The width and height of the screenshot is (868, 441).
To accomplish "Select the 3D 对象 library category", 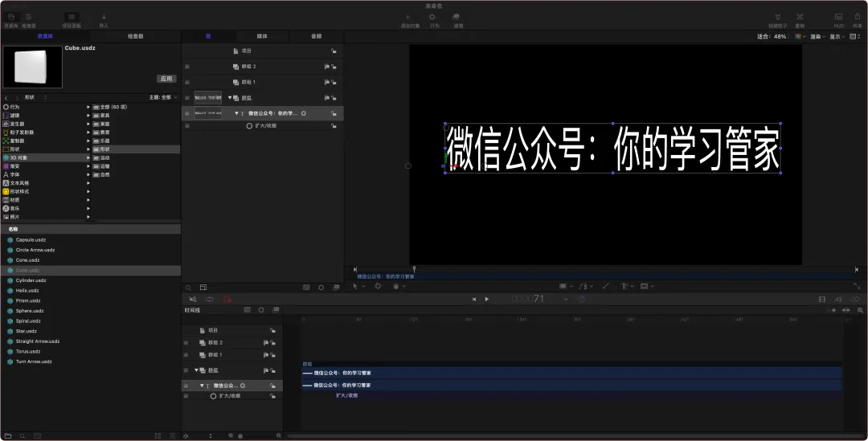I will [44, 157].
